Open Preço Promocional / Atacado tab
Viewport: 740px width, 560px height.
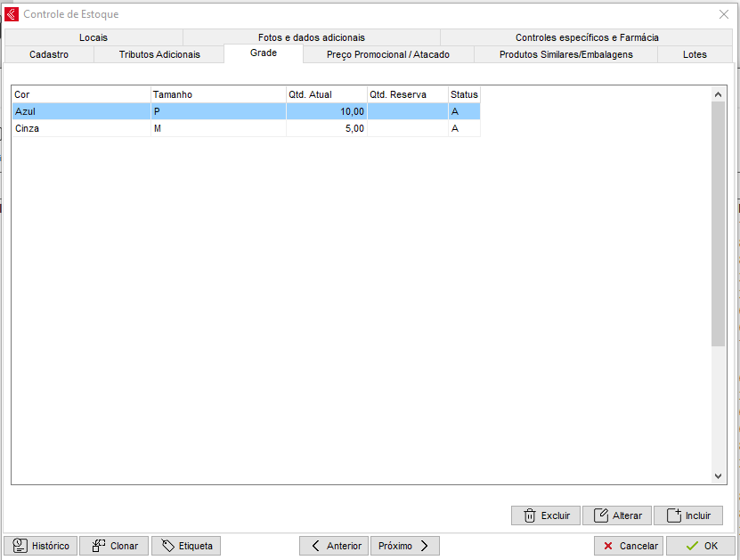tap(388, 54)
